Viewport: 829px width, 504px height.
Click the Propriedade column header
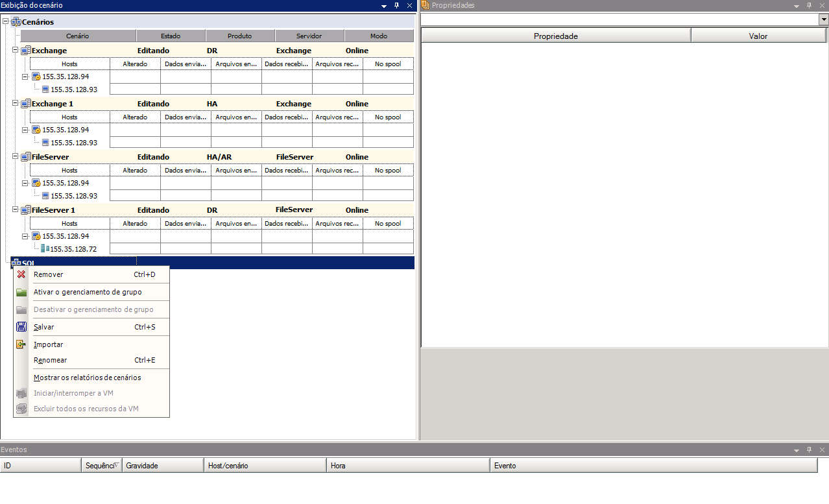click(556, 36)
